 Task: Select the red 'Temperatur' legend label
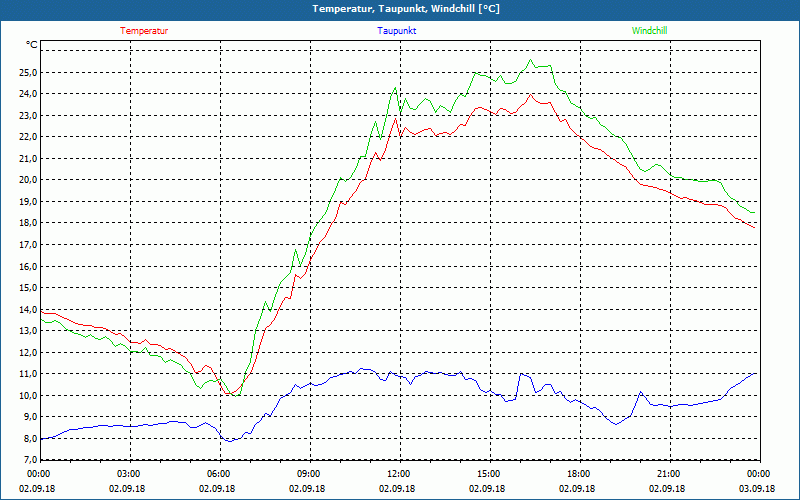144,31
